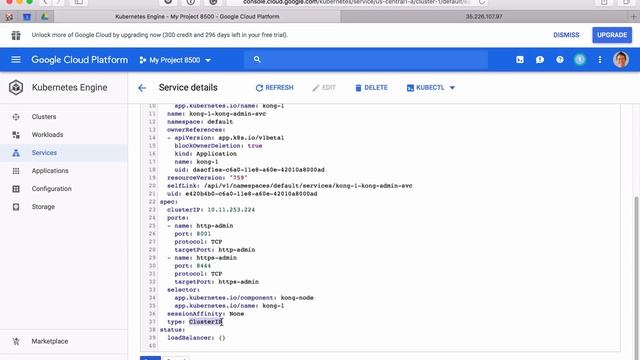Click the Storage sidebar icon

(16, 207)
